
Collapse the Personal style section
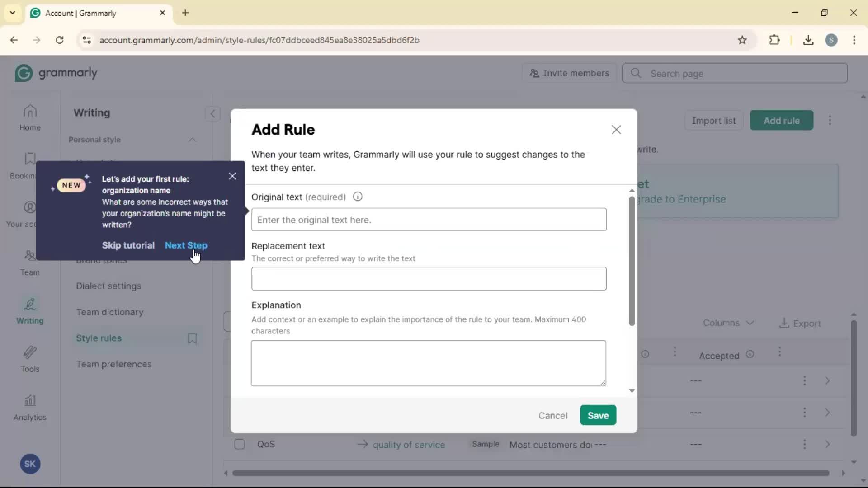click(192, 140)
